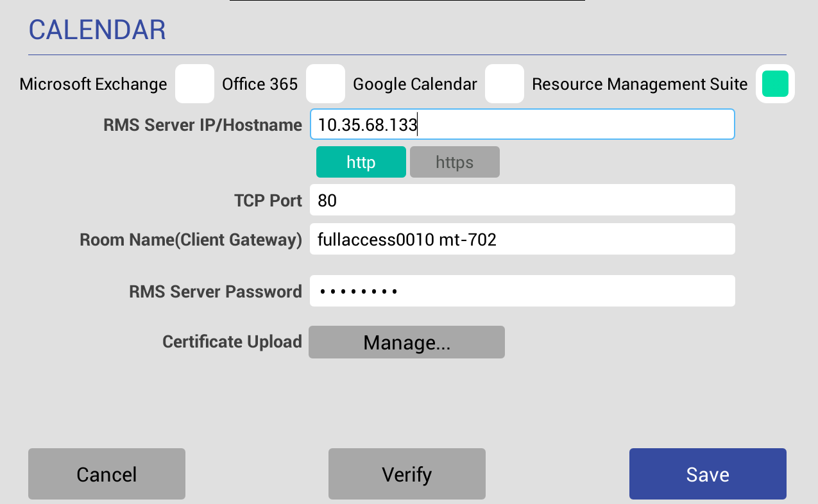Click the Certificate Upload label
The image size is (818, 504).
232,342
